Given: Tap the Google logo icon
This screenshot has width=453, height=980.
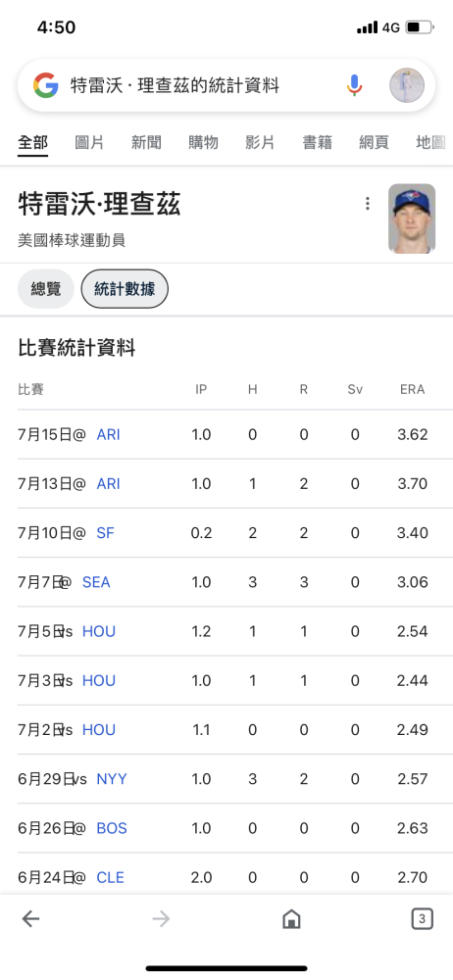Looking at the screenshot, I should click(46, 85).
